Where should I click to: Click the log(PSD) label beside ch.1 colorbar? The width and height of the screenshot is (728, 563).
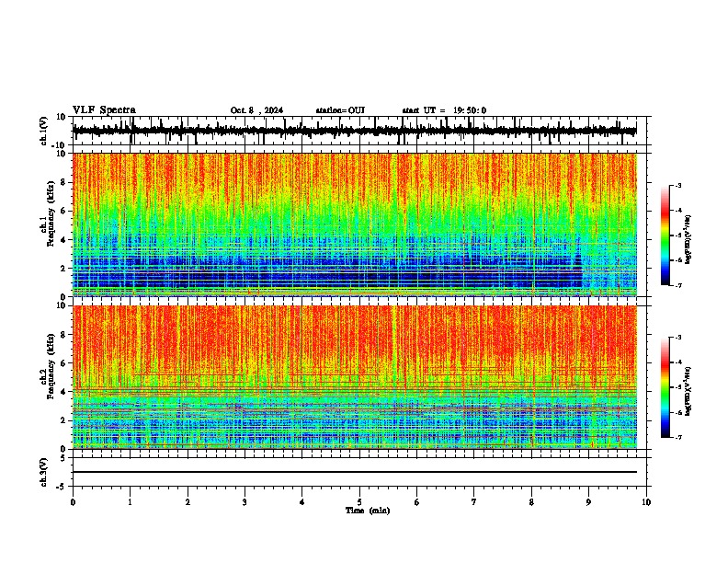coord(688,239)
